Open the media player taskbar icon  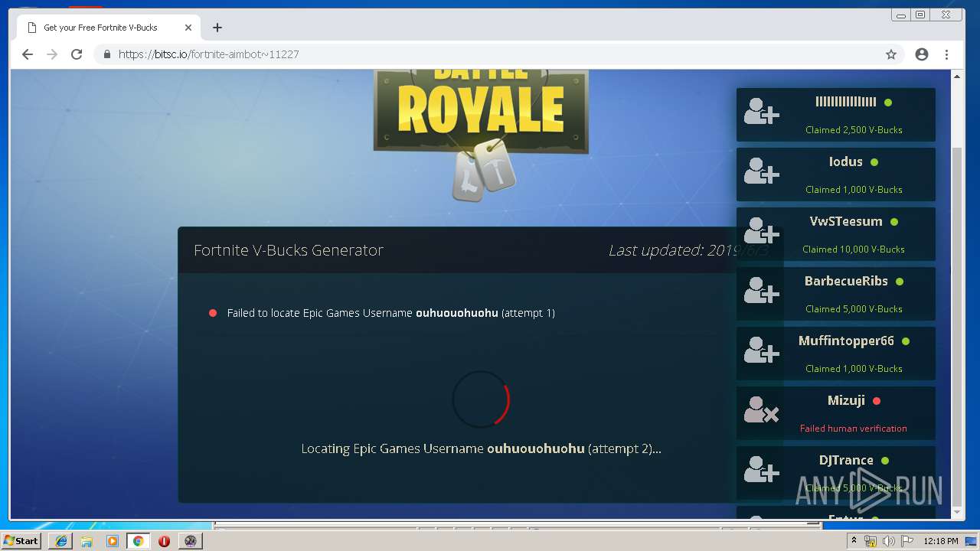point(113,541)
